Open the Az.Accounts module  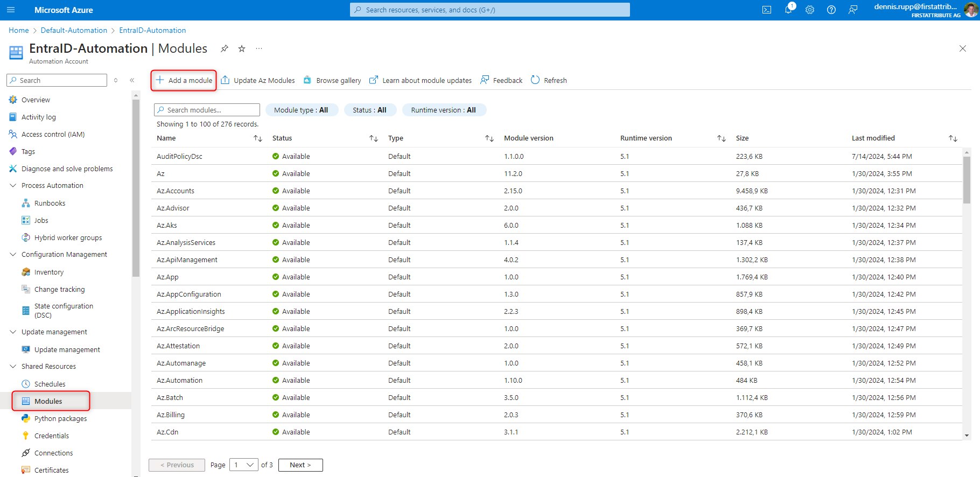(176, 191)
